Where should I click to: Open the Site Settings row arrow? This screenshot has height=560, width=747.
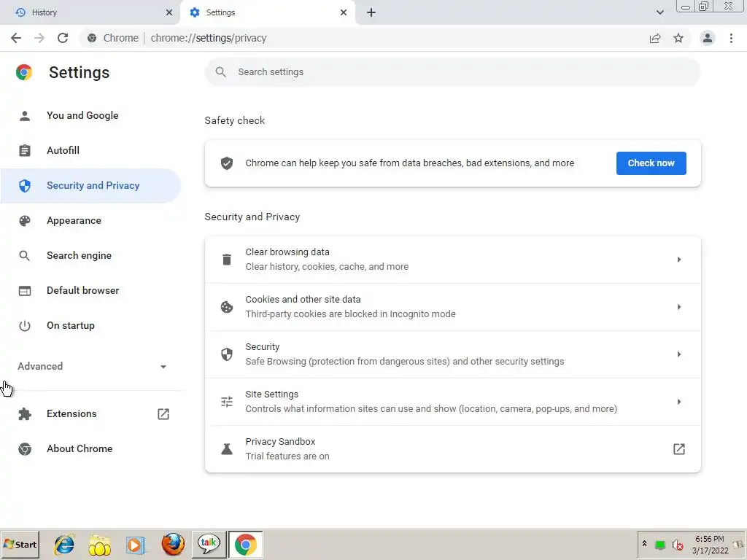coord(679,402)
